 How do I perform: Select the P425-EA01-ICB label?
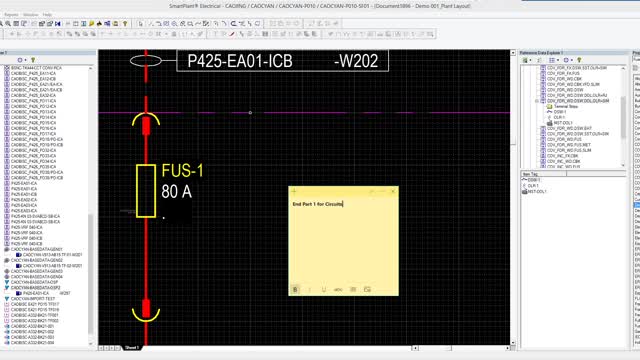point(240,61)
